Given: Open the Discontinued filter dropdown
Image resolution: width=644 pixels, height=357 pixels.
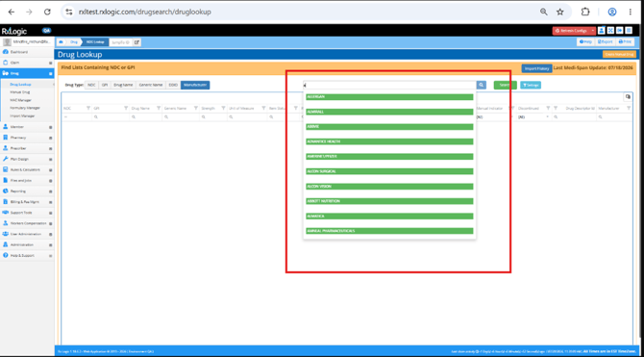Looking at the screenshot, I should point(547,117).
